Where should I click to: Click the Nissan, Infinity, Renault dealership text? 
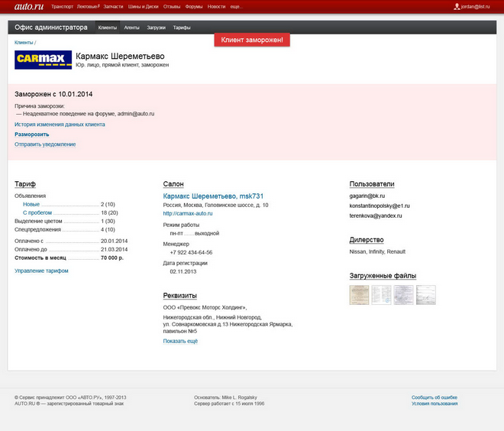coord(377,252)
